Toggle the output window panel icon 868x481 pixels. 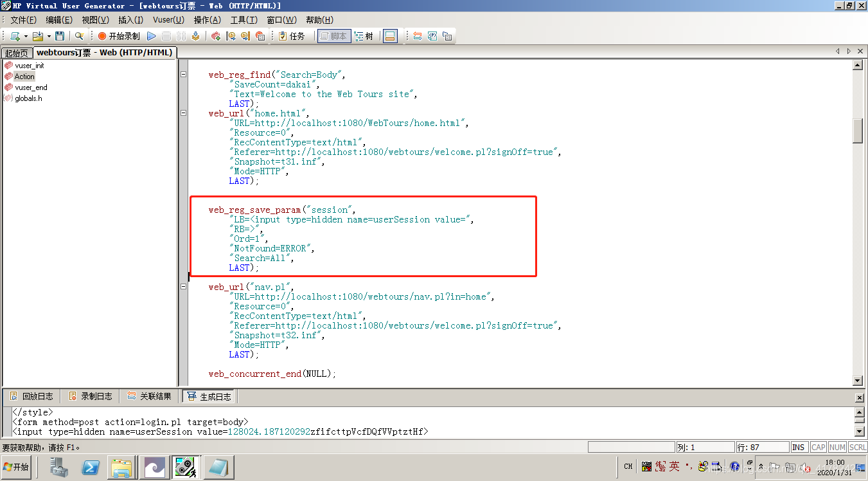390,36
